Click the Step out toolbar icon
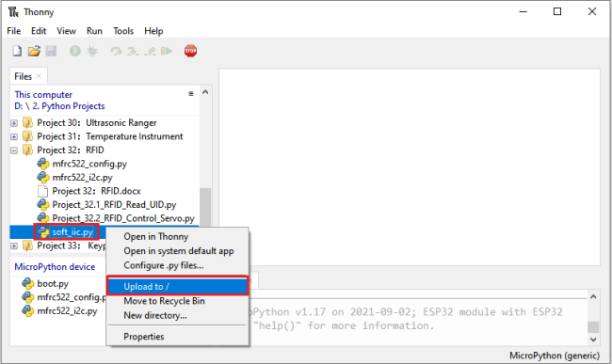The image size is (612, 364). (x=150, y=51)
